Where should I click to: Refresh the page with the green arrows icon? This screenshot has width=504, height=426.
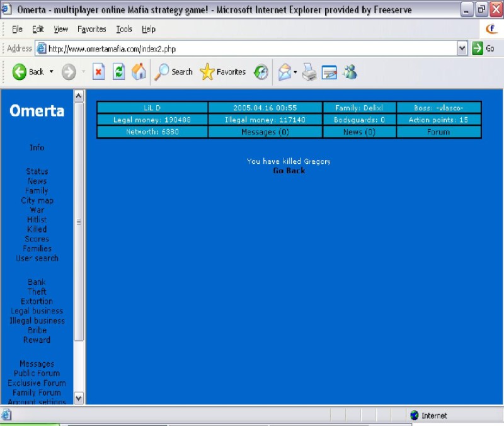click(x=119, y=72)
